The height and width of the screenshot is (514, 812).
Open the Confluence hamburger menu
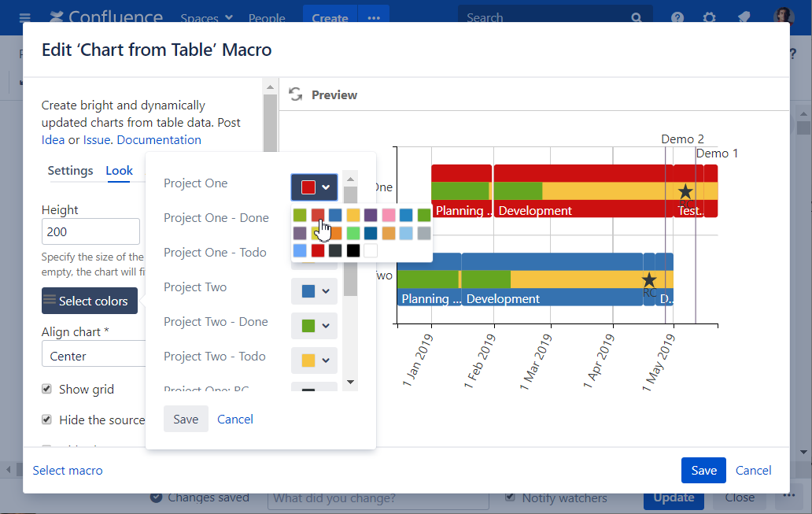point(25,17)
